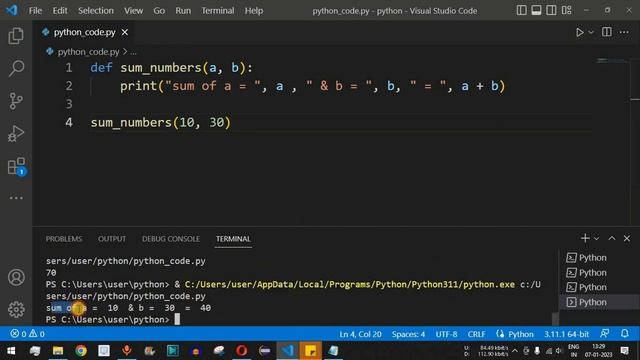Open the launch profile dropdown arrow
640x360 pixels.
596,239
